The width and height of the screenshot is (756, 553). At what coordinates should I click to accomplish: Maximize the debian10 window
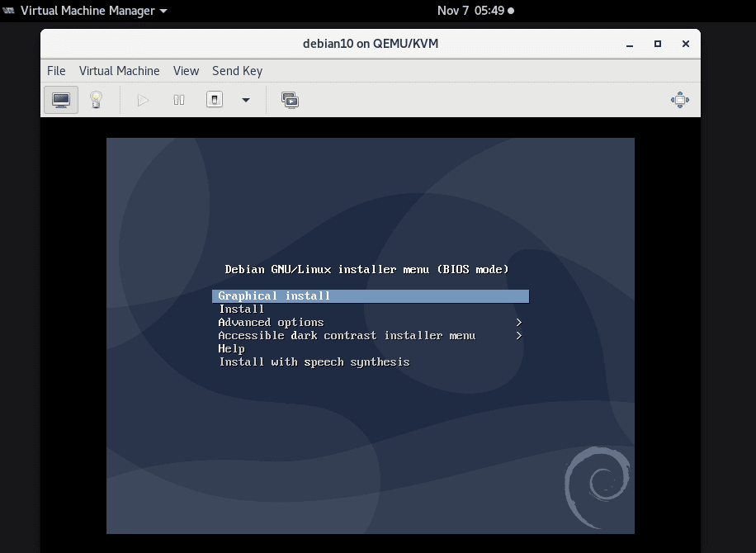pos(658,44)
